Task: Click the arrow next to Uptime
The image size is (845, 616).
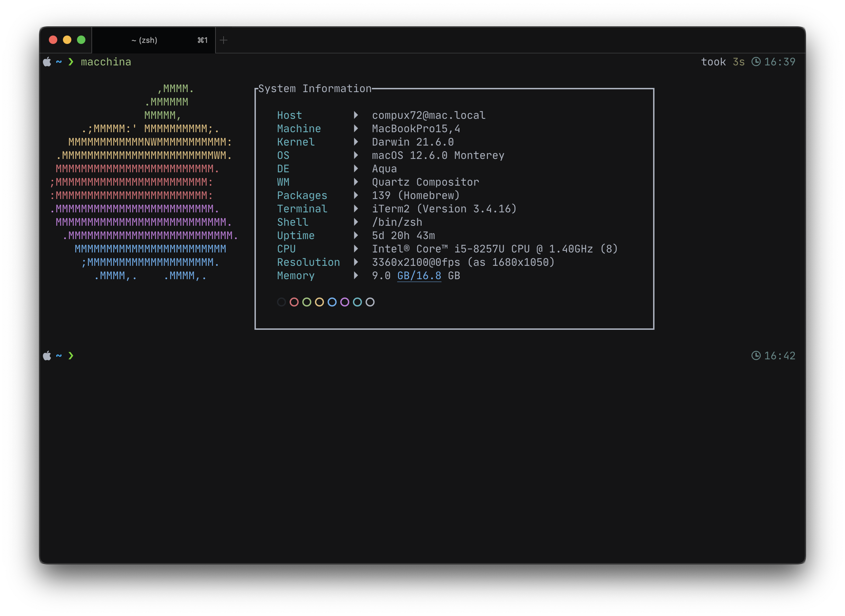Action: (x=356, y=235)
